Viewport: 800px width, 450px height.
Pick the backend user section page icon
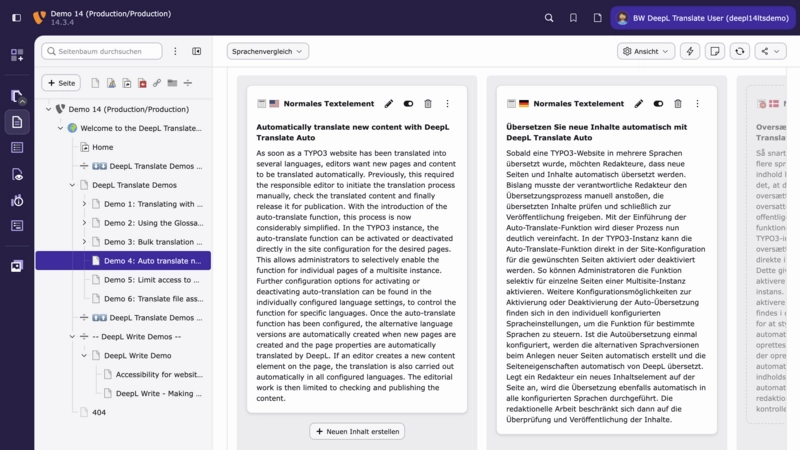111,83
